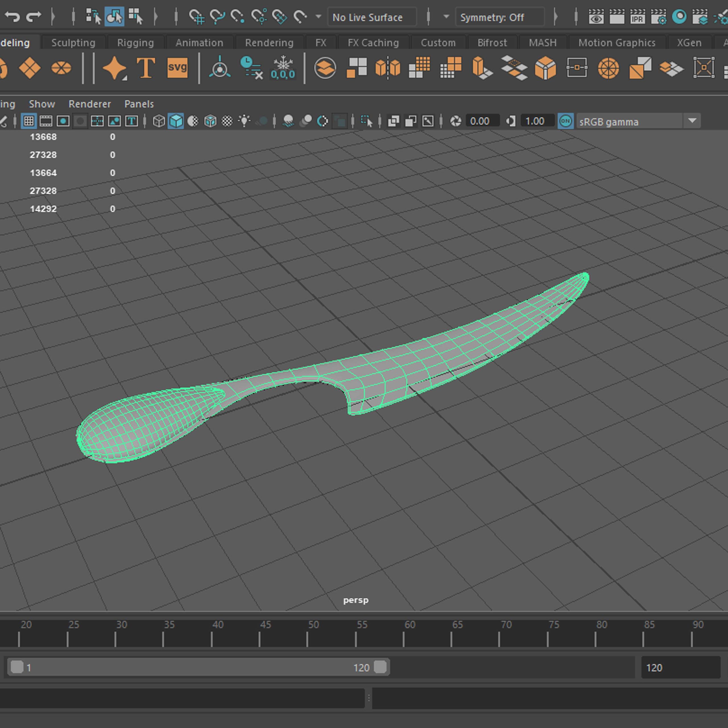Click the Circularize shelf icon
The width and height of the screenshot is (728, 728).
pyautogui.click(x=609, y=68)
